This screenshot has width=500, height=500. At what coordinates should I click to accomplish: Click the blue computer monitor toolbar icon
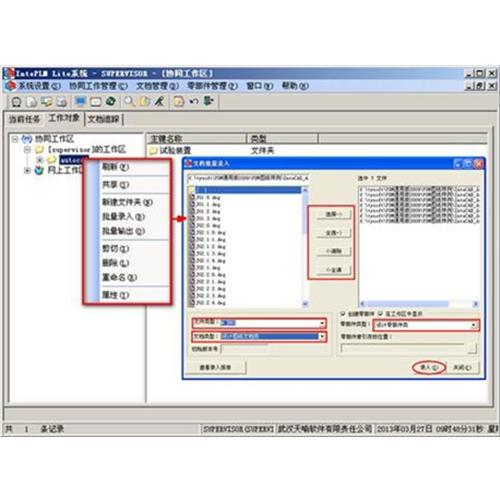tap(80, 101)
